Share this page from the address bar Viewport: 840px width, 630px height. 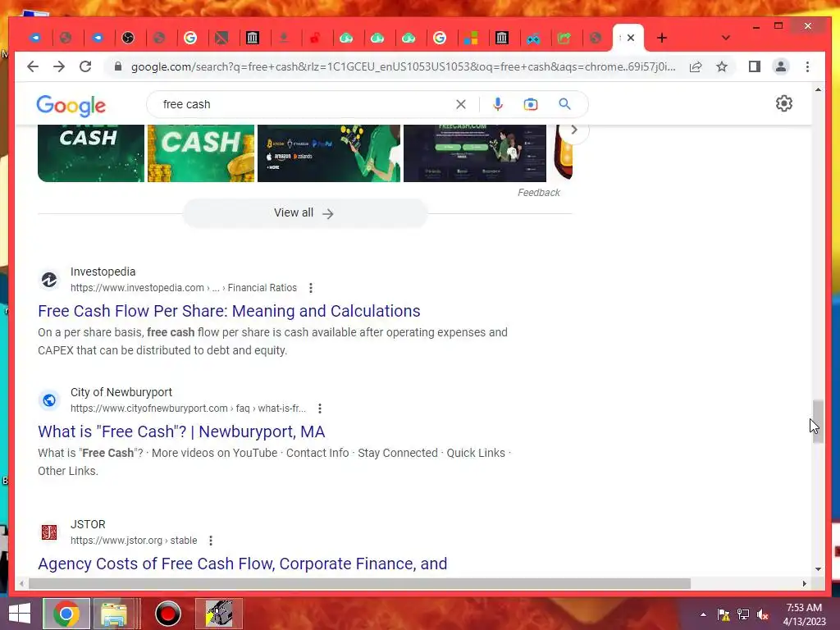(696, 67)
